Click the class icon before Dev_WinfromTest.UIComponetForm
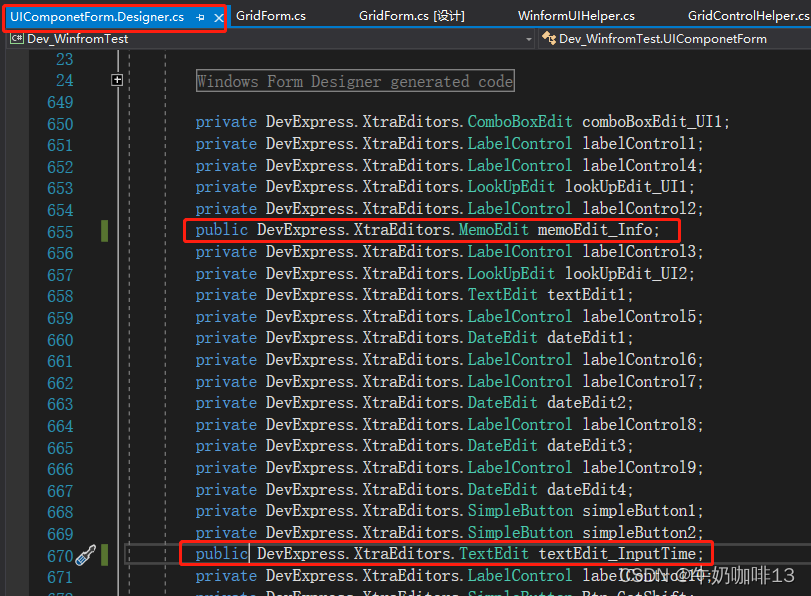Viewport: 811px width, 596px height. pyautogui.click(x=548, y=38)
